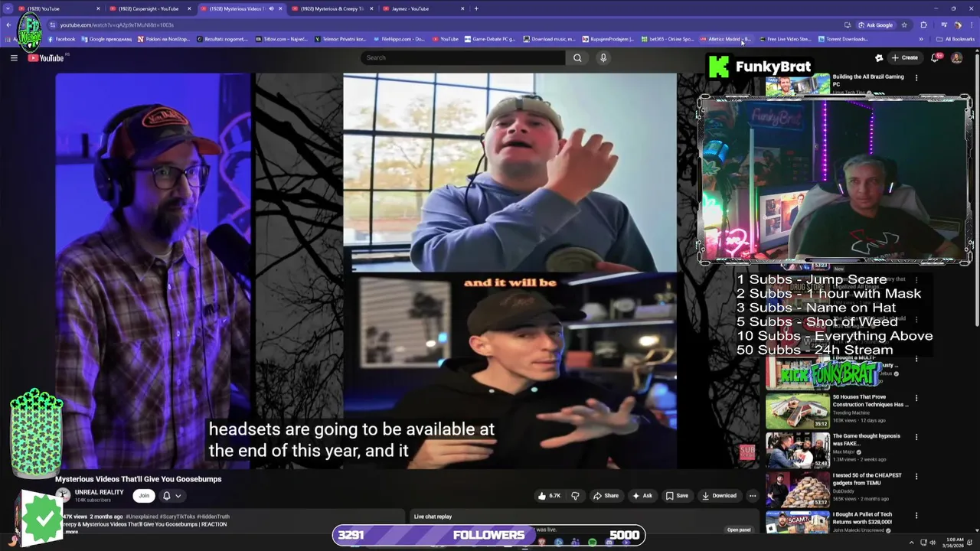Open the All Bookmarks folder
The width and height of the screenshot is (980, 551).
pyautogui.click(x=955, y=39)
